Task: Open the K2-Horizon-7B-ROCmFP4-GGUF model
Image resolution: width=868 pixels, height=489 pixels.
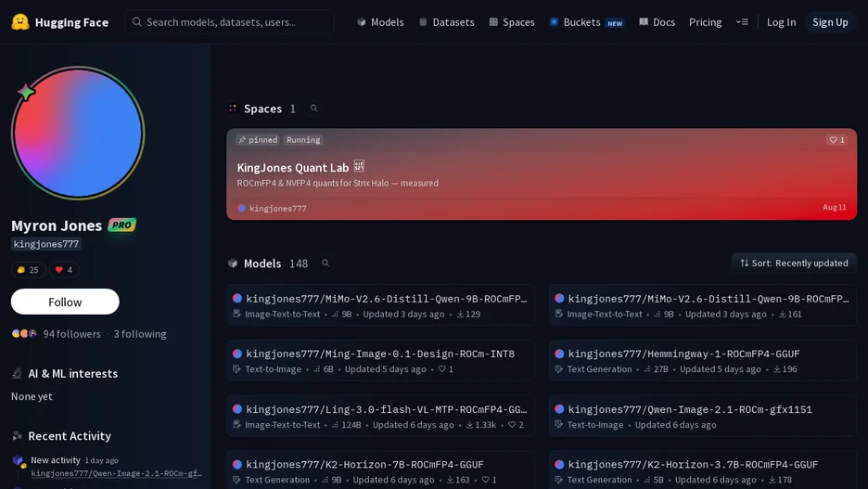Action: (x=380, y=470)
